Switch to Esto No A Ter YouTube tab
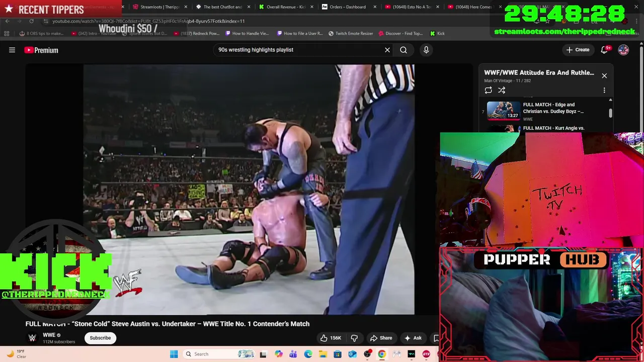Image resolution: width=644 pixels, height=362 pixels. (x=411, y=7)
